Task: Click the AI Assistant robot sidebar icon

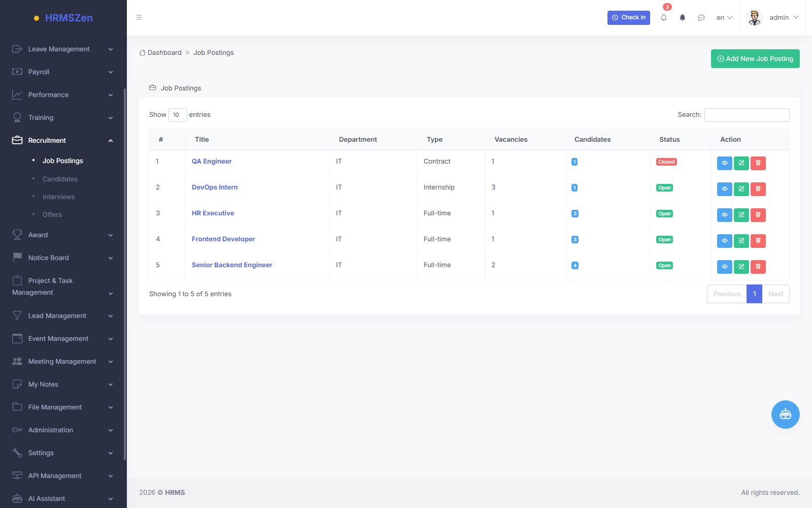Action: pos(17,498)
